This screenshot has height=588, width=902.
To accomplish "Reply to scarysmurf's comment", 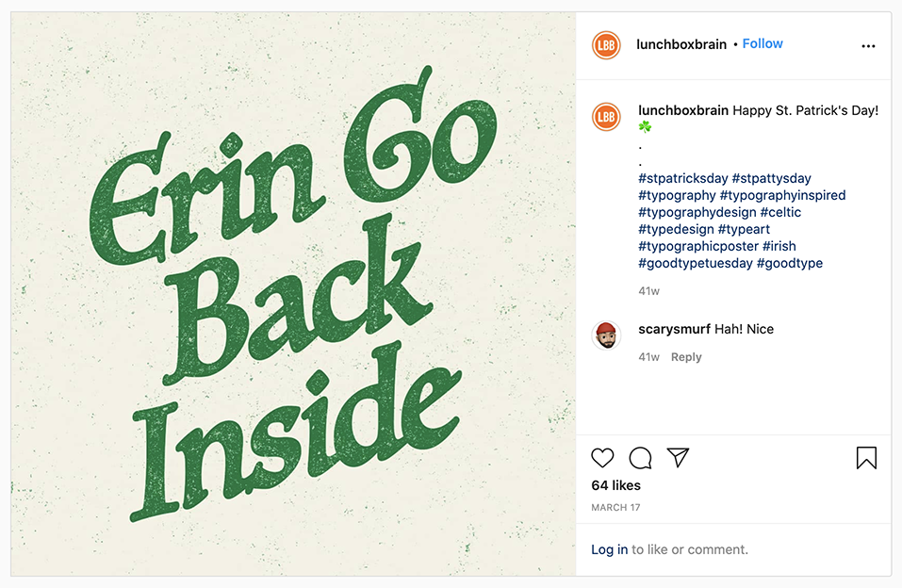I will tap(686, 357).
